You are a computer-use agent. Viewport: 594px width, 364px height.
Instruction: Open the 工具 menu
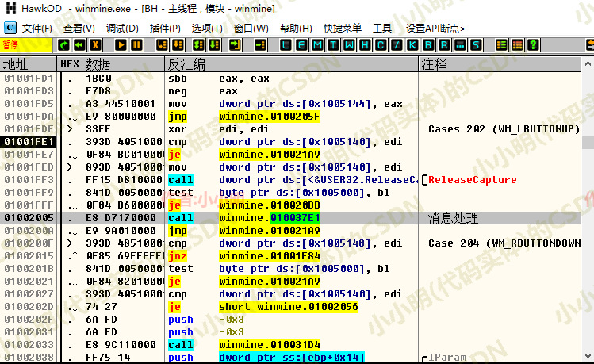point(382,29)
